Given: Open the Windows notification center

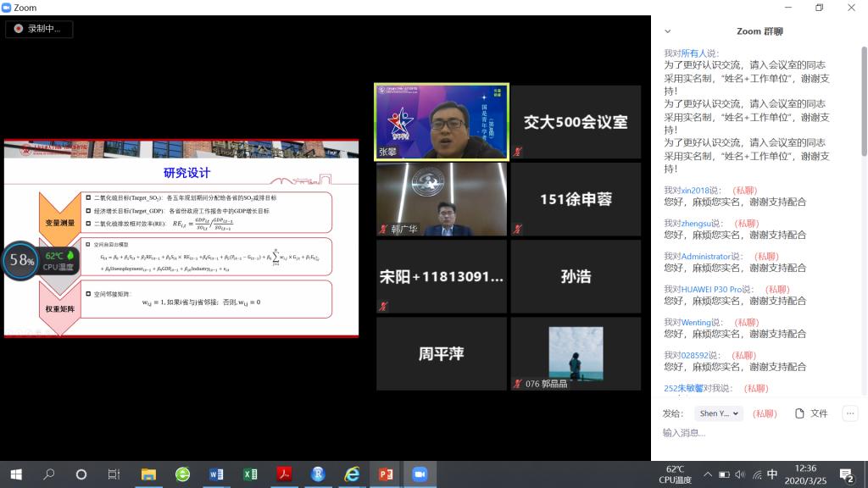Looking at the screenshot, I should click(846, 474).
